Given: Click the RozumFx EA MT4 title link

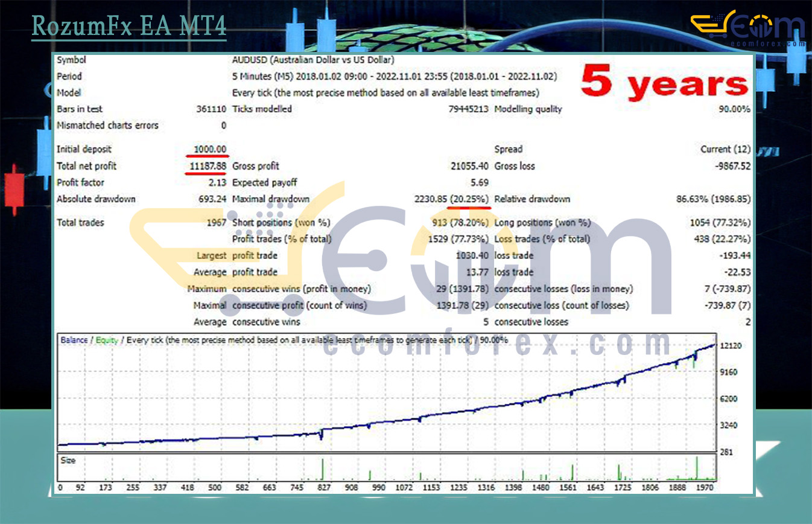Looking at the screenshot, I should point(128,27).
